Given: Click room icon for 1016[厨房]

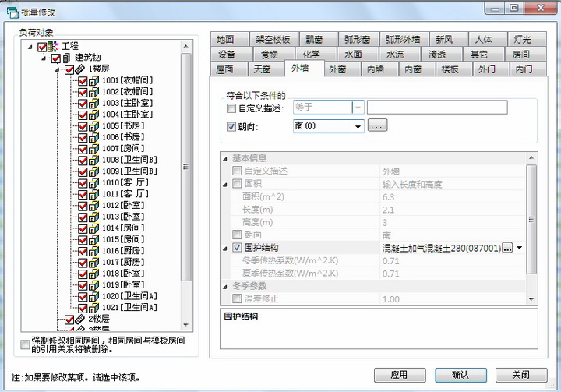Looking at the screenshot, I should point(93,251).
